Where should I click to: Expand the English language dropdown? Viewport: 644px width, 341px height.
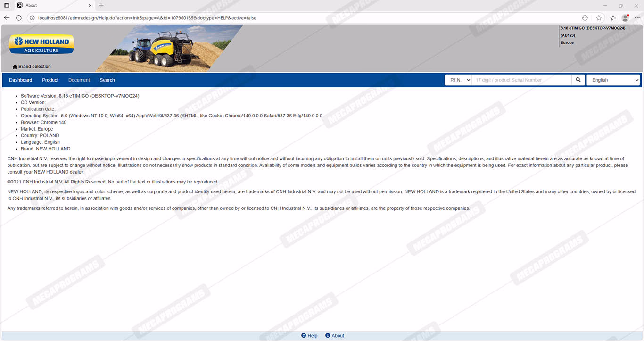click(613, 80)
